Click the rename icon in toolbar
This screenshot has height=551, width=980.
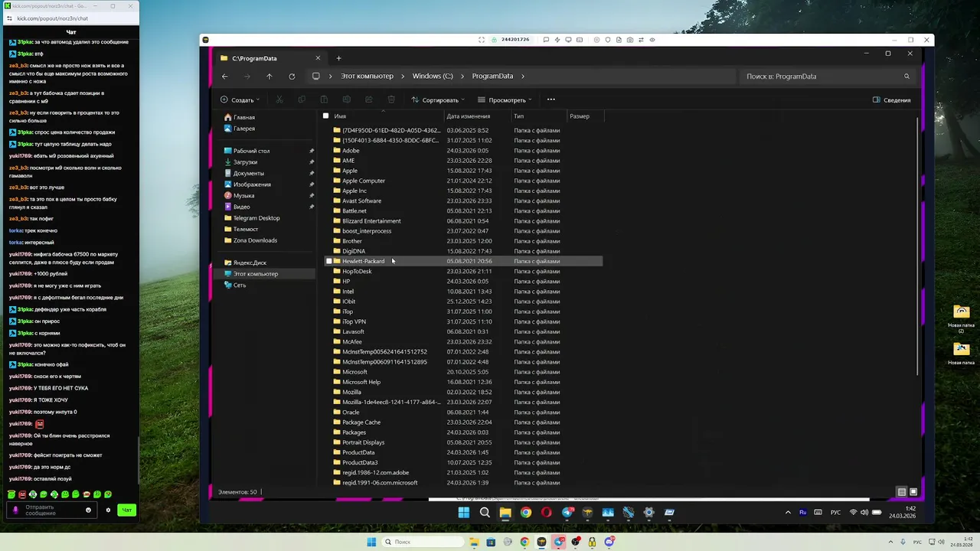346,99
